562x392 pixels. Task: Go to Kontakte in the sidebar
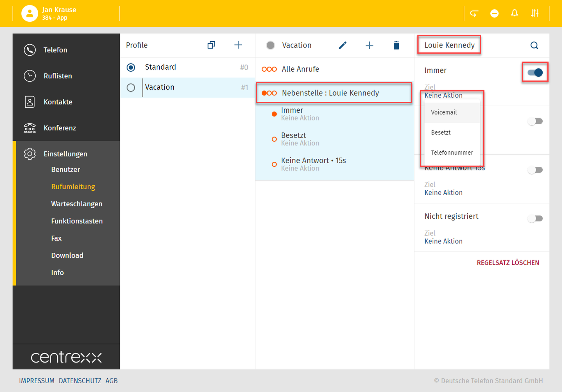point(58,102)
